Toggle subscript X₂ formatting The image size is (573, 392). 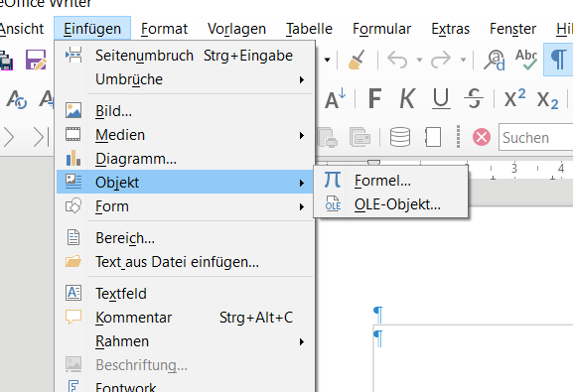click(547, 99)
